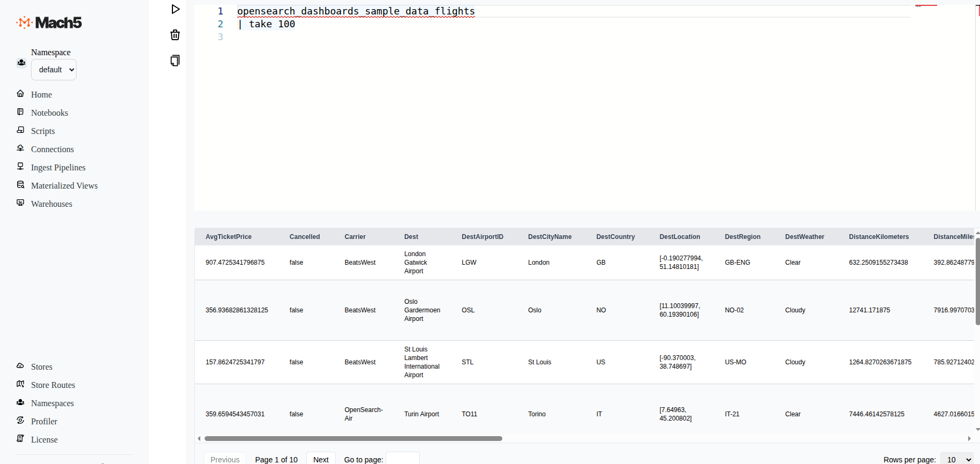Click the 'Page 1 of 10' indicator
The width and height of the screenshot is (980, 464).
(x=276, y=460)
